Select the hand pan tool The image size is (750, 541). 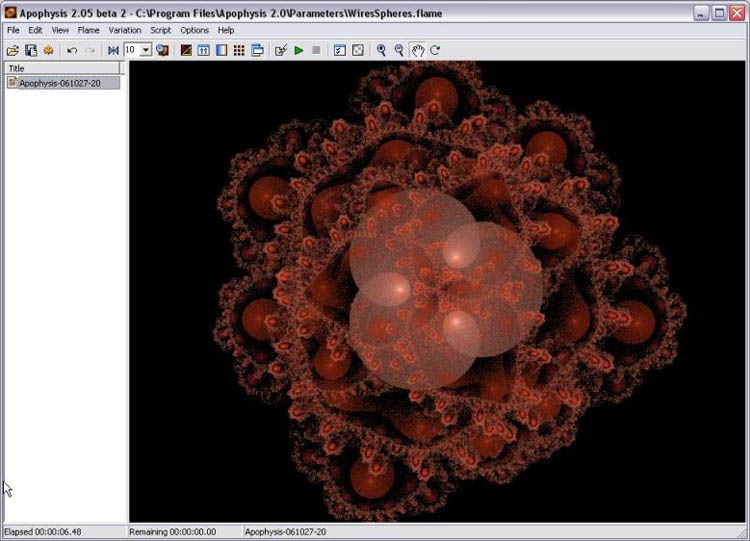[418, 50]
